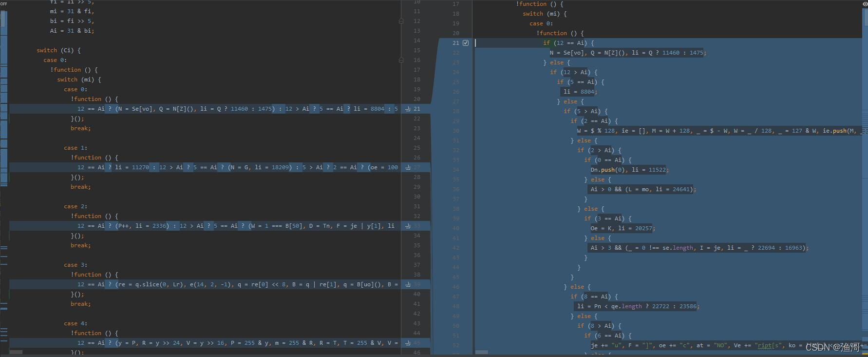Click 'case 2:' in the left pane
The height and width of the screenshot is (357, 868).
tap(75, 206)
